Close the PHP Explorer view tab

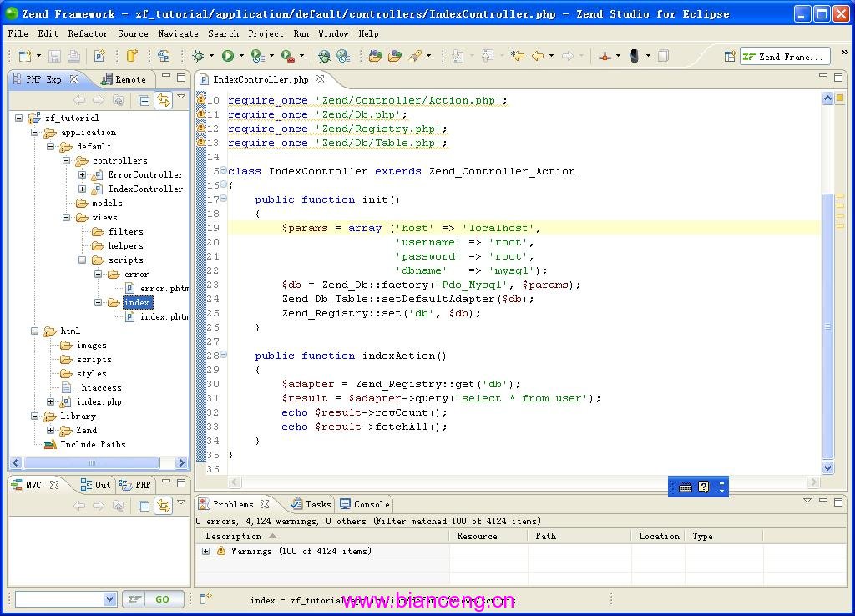click(x=74, y=79)
